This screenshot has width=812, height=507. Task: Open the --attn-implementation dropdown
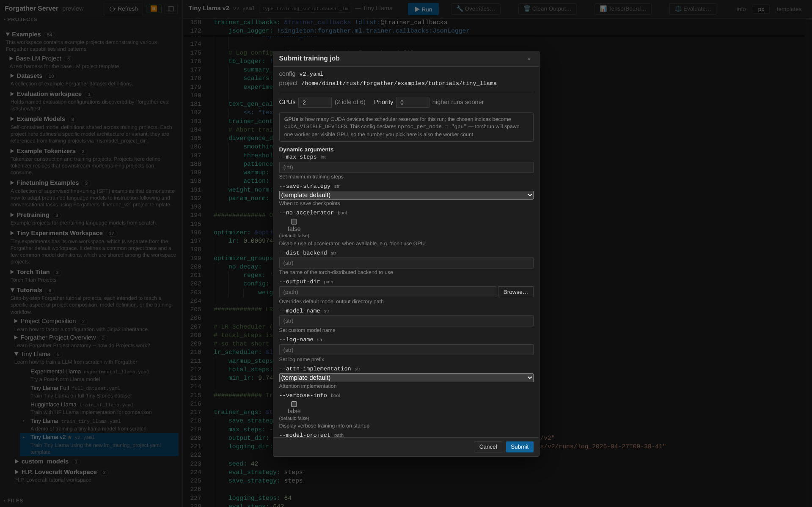pos(406,378)
